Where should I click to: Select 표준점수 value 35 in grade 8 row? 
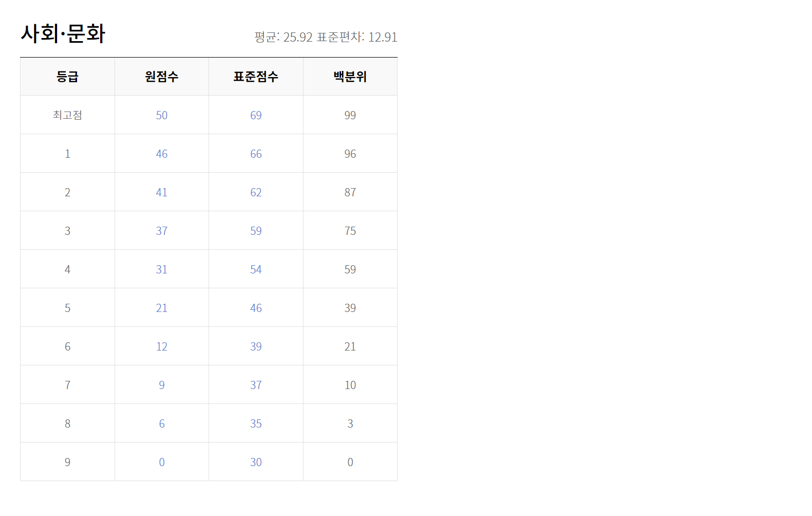click(x=256, y=423)
